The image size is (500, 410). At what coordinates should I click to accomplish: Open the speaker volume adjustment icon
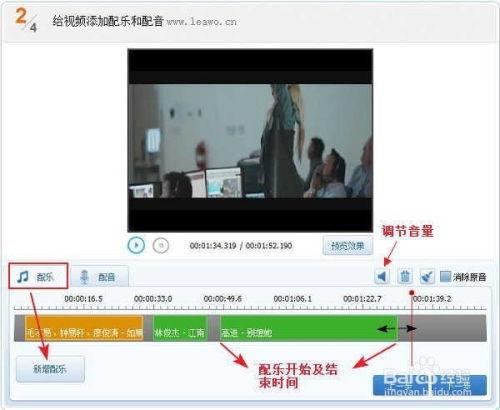[382, 276]
